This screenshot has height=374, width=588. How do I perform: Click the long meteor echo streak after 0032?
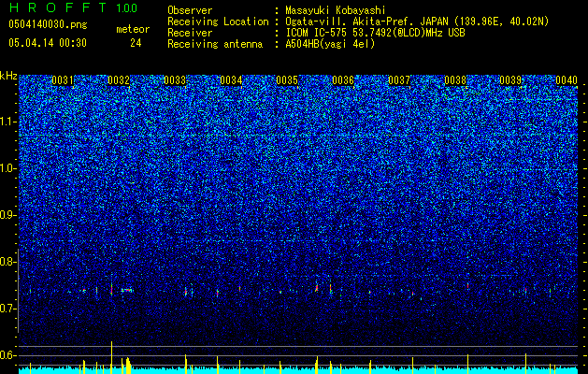click(x=127, y=290)
